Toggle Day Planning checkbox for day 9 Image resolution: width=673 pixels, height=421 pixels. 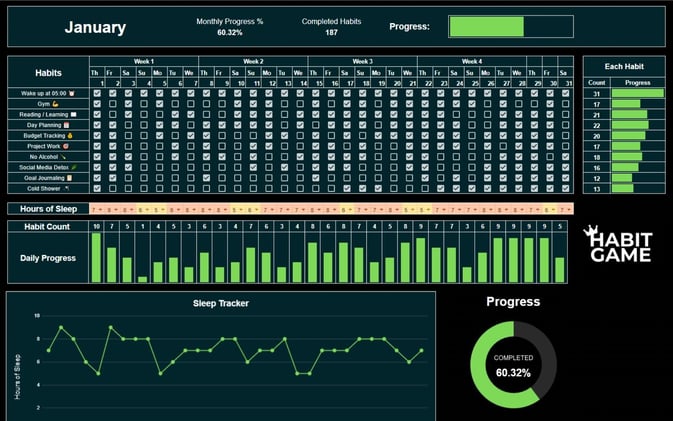coord(222,125)
